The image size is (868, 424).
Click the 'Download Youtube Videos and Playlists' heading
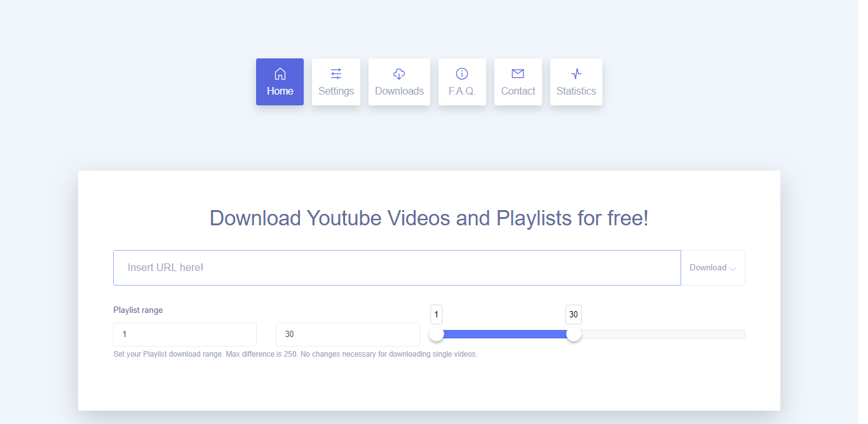click(x=429, y=218)
